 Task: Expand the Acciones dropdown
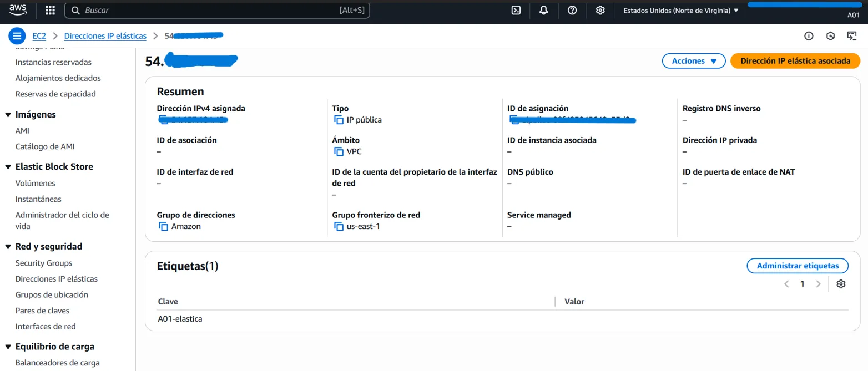694,61
